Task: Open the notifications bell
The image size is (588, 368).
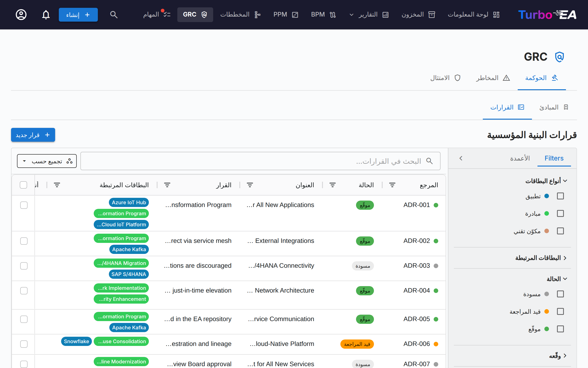Action: [46, 14]
